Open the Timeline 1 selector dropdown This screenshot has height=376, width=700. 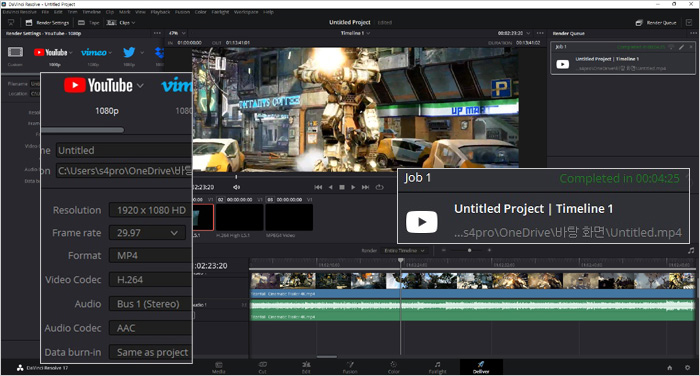[x=355, y=33]
